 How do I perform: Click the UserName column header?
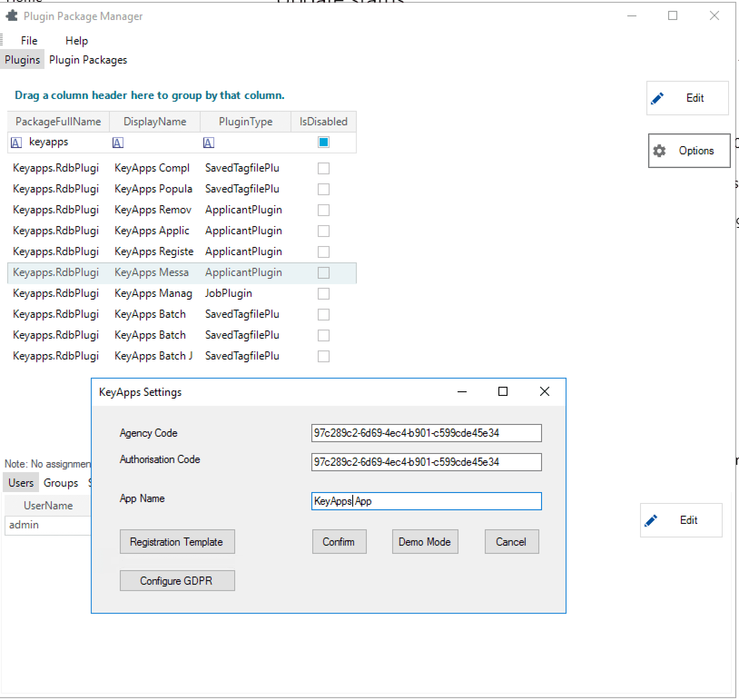point(48,506)
